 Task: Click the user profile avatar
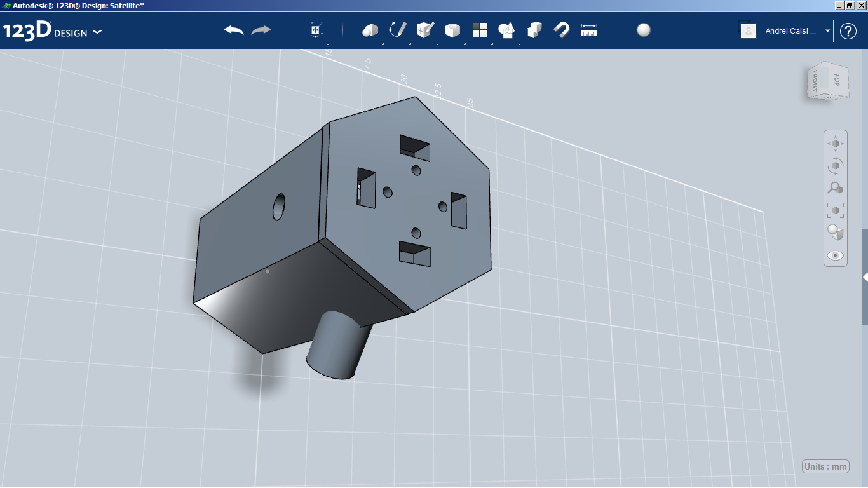click(x=749, y=30)
